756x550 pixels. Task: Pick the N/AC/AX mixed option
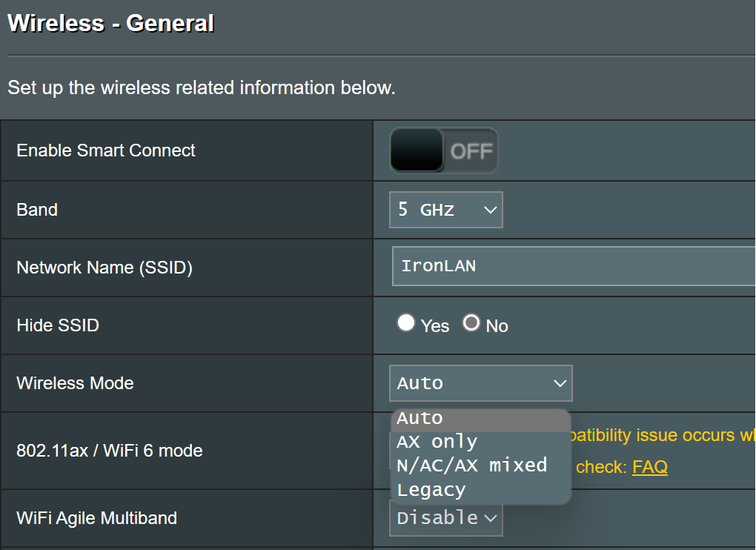480,465
